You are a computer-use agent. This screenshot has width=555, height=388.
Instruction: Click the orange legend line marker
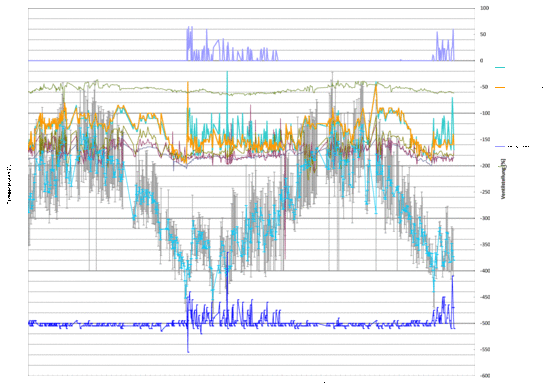[500, 87]
